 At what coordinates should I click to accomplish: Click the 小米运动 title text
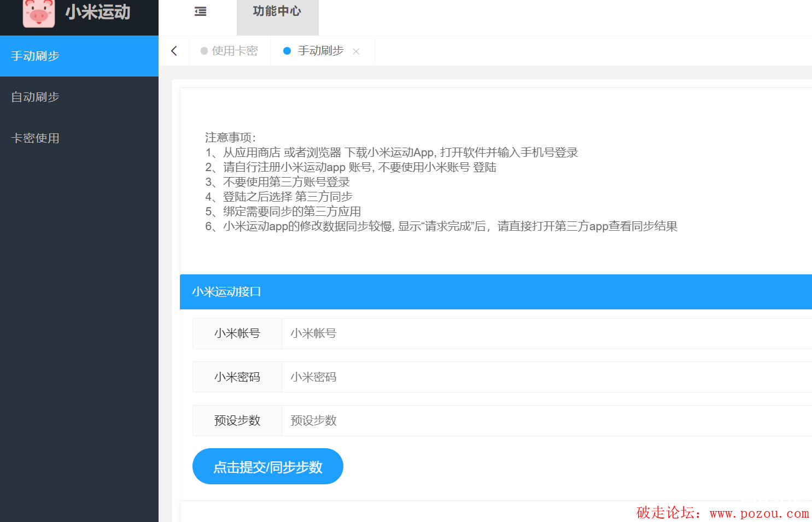98,12
